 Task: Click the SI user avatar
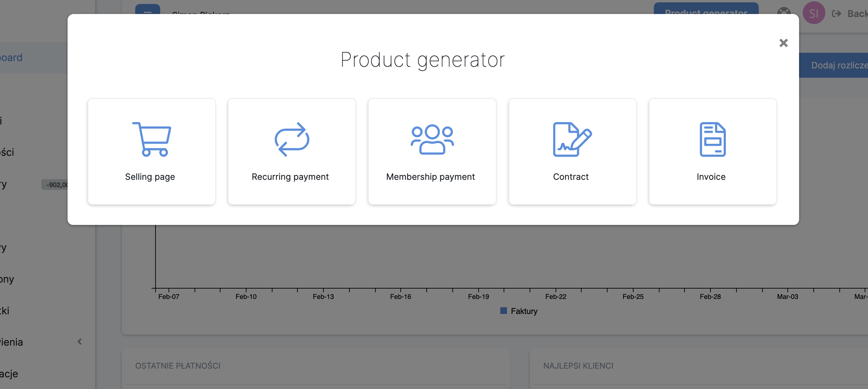pyautogui.click(x=814, y=13)
